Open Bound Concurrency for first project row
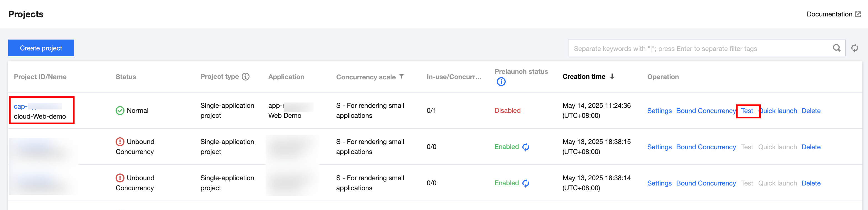 coord(705,111)
